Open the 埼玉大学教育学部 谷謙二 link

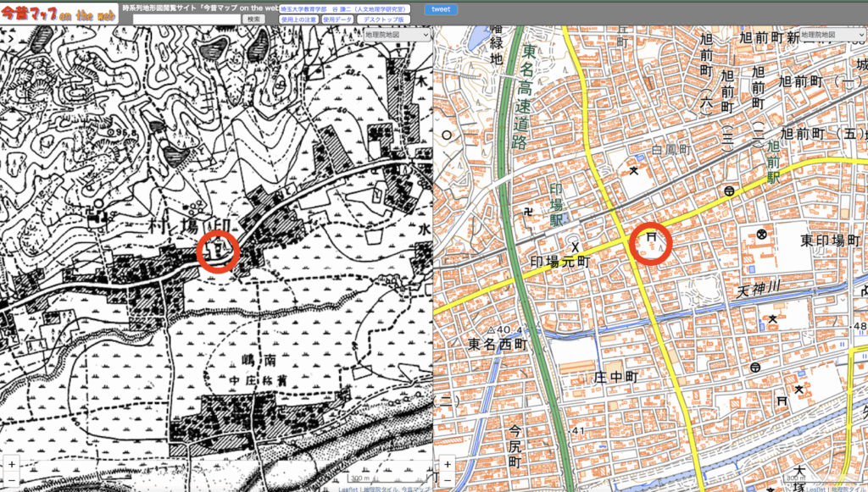tap(343, 8)
